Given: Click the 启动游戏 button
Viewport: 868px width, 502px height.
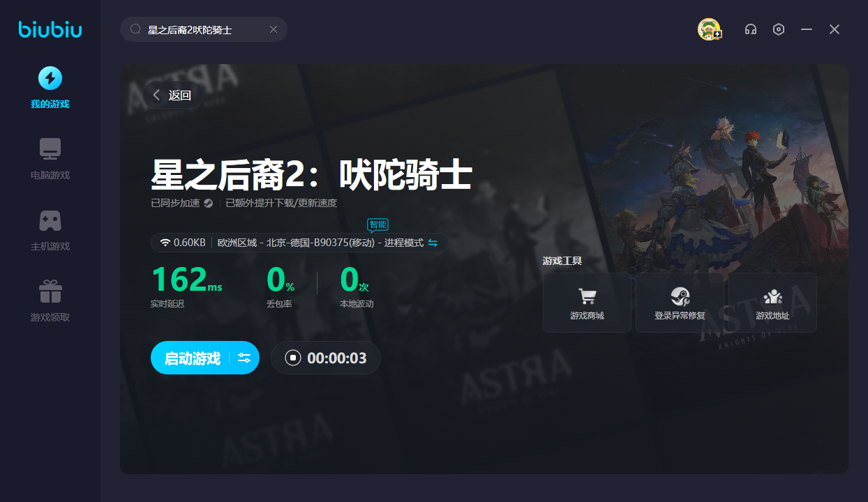Looking at the screenshot, I should coord(192,358).
